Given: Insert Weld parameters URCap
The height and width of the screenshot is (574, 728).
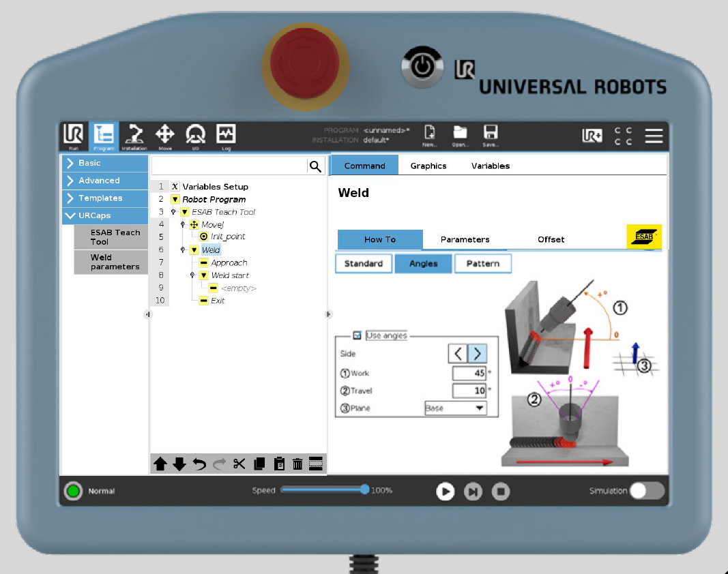Looking at the screenshot, I should point(111,262).
